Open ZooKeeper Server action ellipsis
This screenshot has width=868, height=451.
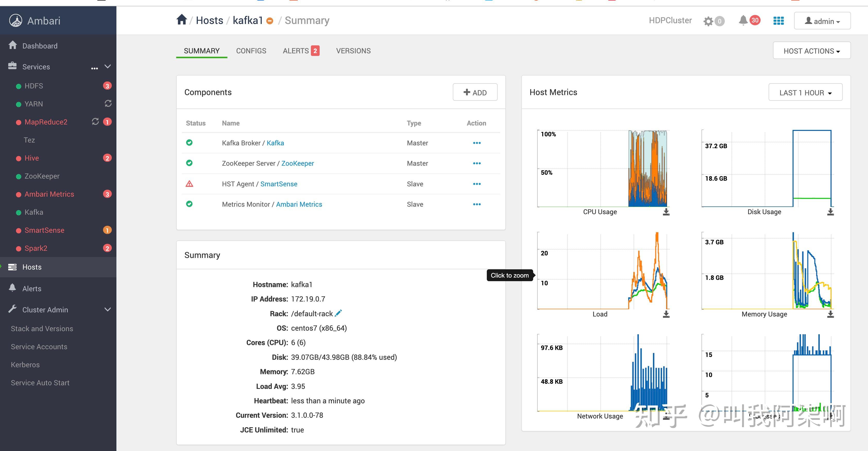click(476, 163)
